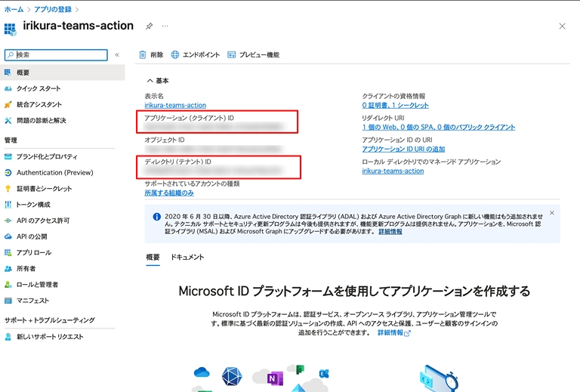Open 詳細情報 link under platform description
This screenshot has height=392, width=580.
click(394, 333)
